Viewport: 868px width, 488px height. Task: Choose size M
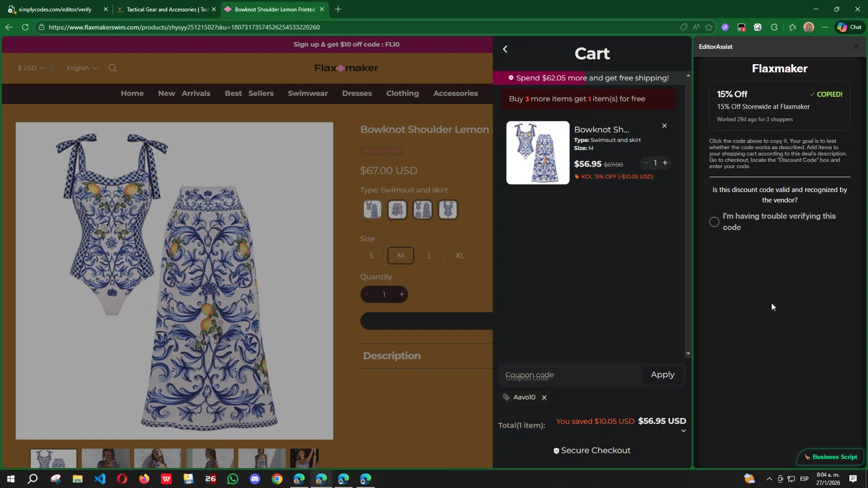click(x=400, y=256)
